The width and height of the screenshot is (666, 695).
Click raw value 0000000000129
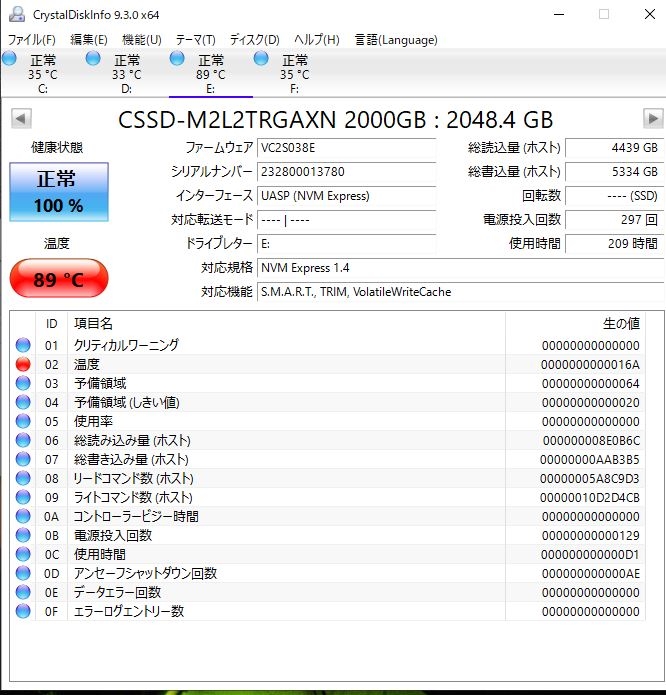(591, 536)
